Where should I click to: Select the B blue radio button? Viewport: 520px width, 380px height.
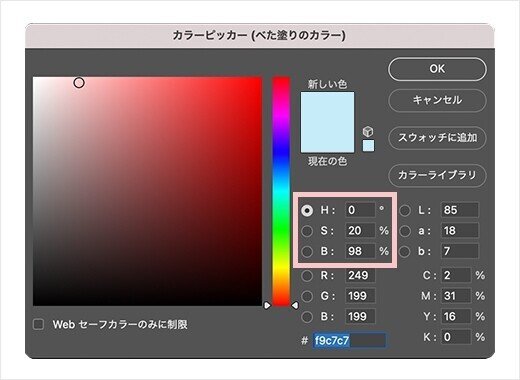[x=307, y=317]
